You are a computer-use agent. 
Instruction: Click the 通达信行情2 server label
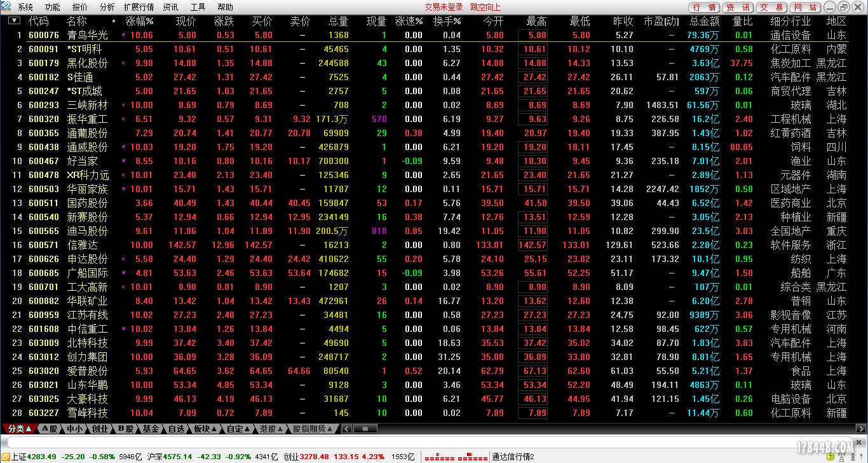(513, 457)
